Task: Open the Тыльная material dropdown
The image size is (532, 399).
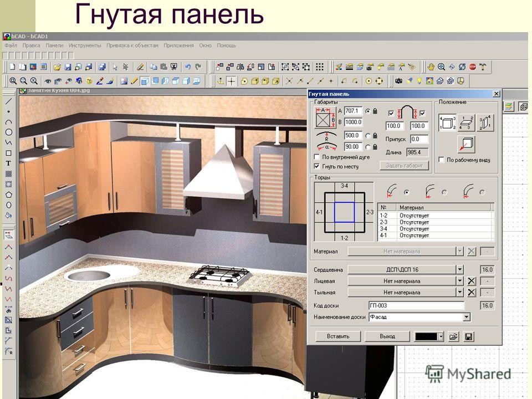Action: tap(459, 292)
